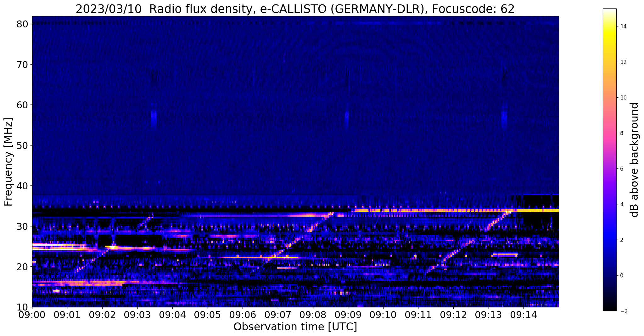The width and height of the screenshot is (644, 336).
Task: Click the colorbar tick value 12
Action: pos(623,62)
